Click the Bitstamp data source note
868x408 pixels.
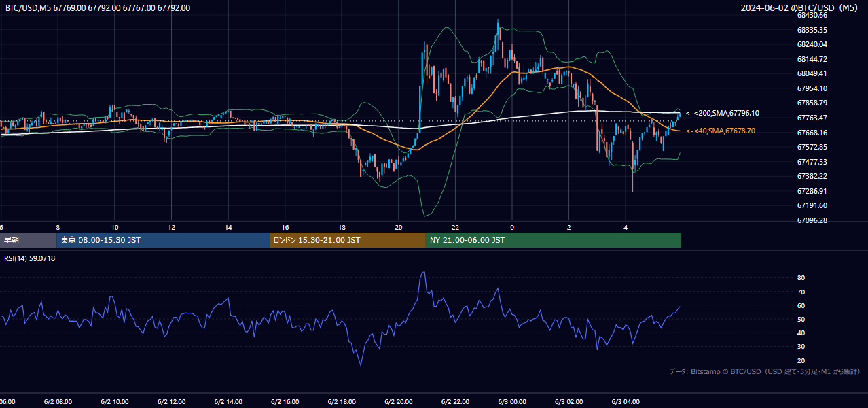765,371
